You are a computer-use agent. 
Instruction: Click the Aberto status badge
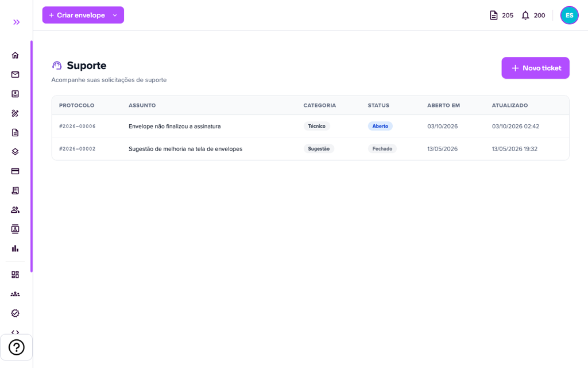(380, 126)
